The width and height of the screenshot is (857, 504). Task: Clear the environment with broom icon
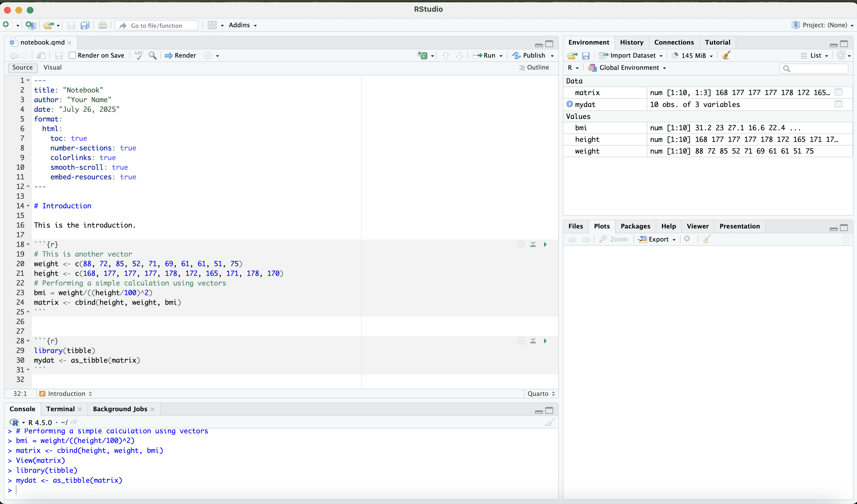point(726,55)
